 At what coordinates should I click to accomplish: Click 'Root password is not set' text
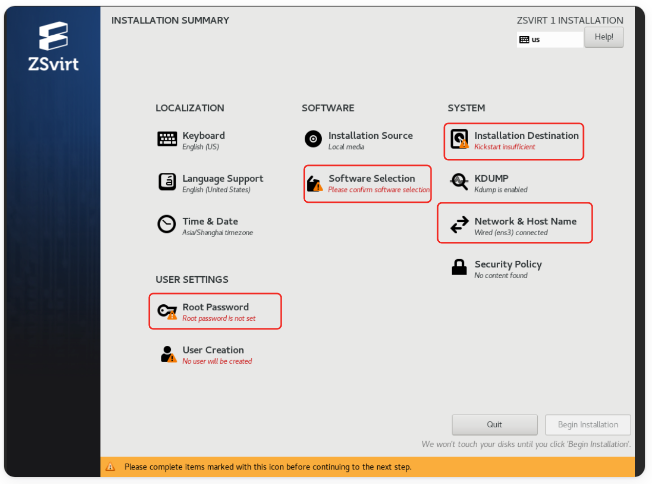(219, 319)
